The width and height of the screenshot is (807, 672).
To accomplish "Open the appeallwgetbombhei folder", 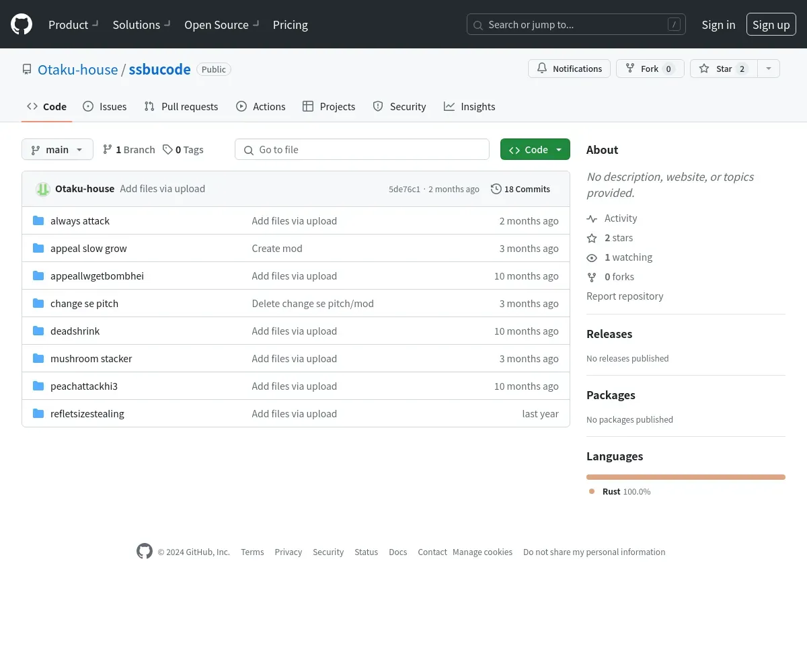I will pos(97,276).
